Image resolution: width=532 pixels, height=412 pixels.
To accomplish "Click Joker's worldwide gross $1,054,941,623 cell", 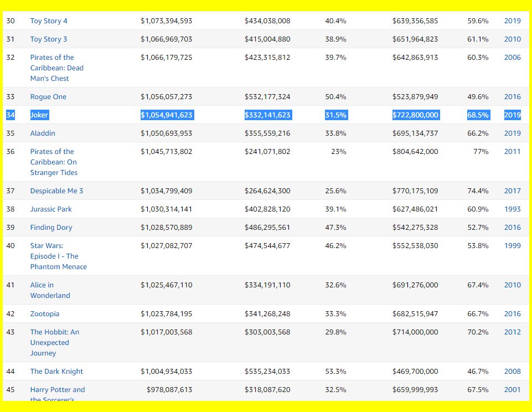I will point(167,115).
